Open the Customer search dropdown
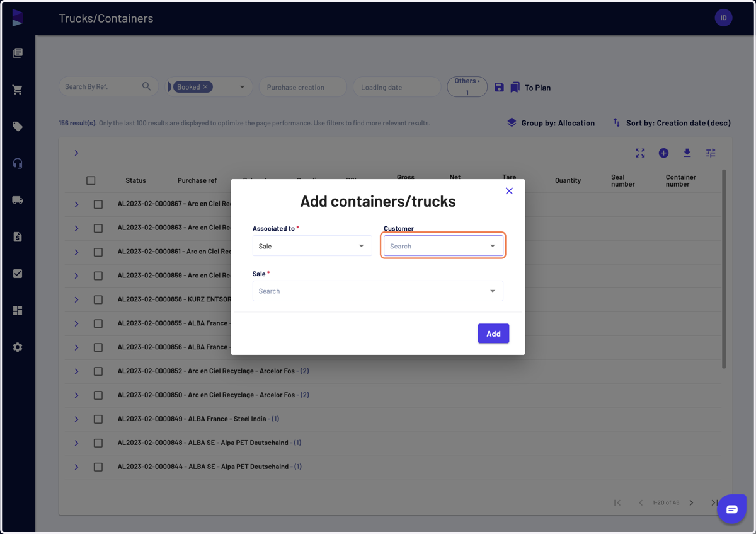The image size is (756, 534). pos(444,246)
